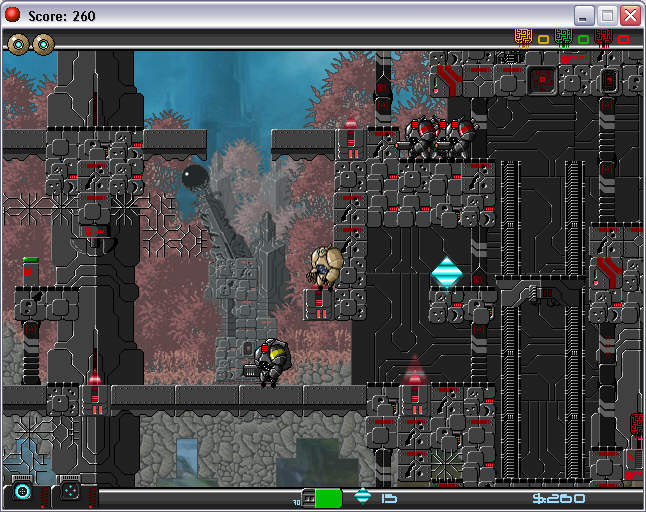Image resolution: width=646 pixels, height=512 pixels.
Task: Click the green-topped switch on left ledge
Action: pos(31,271)
